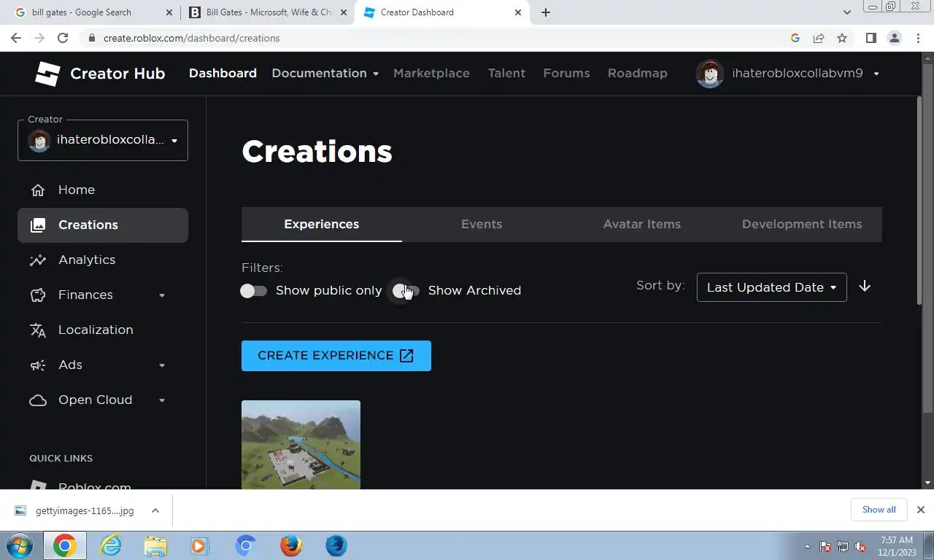Open the Dashboard nav link
The image size is (934, 560).
tap(223, 74)
